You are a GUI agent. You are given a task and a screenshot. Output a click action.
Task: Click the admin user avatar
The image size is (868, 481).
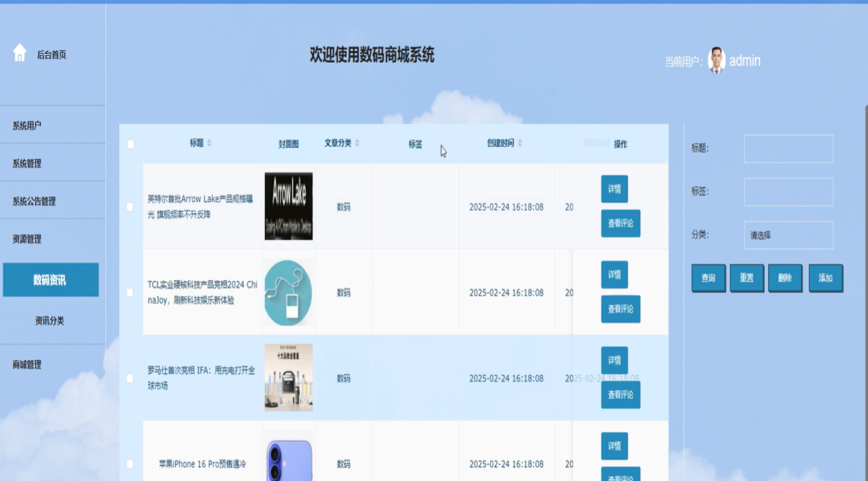click(716, 60)
